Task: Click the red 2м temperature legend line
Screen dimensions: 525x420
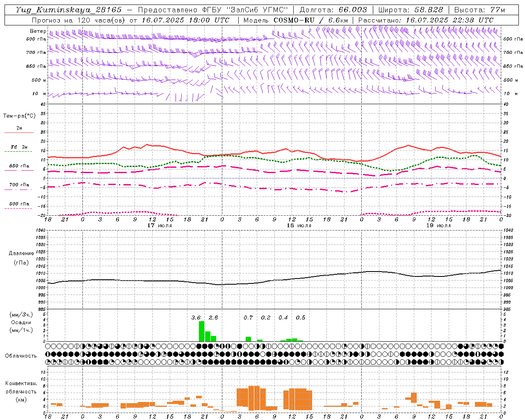Action: (x=19, y=132)
